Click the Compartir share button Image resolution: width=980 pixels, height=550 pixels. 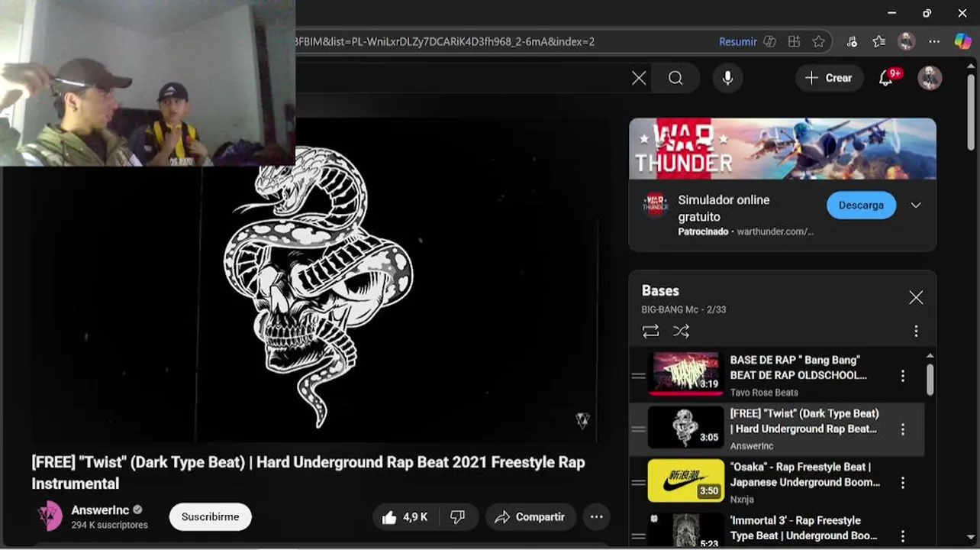click(530, 517)
